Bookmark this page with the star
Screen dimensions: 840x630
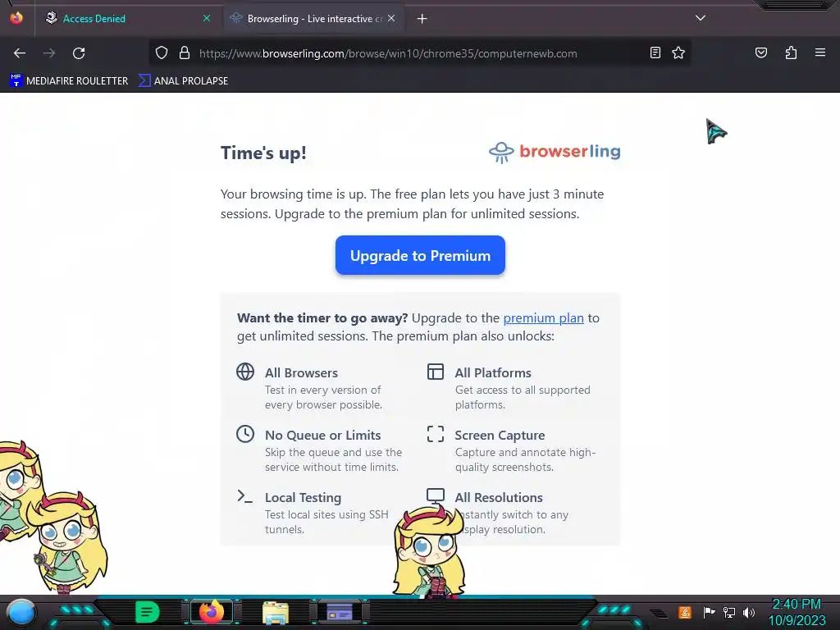pos(678,52)
